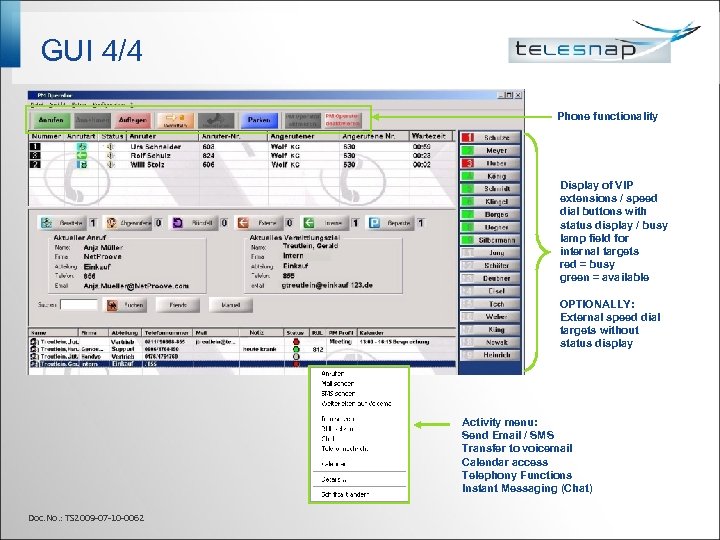The image size is (720, 540).
Task: Click the Schulze speed dial button
Action: (x=490, y=137)
